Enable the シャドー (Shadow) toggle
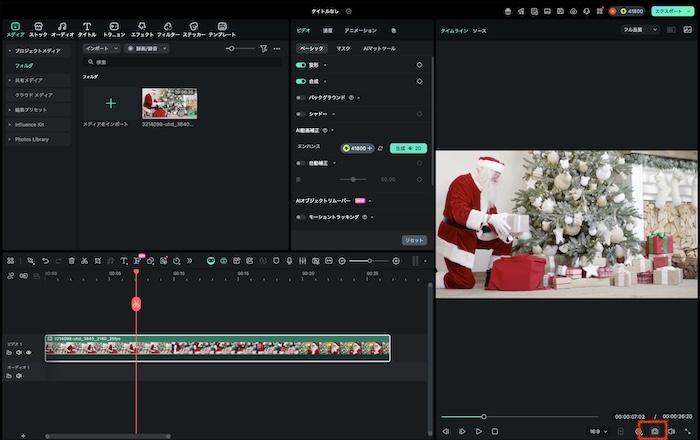The width and height of the screenshot is (700, 440). click(301, 114)
